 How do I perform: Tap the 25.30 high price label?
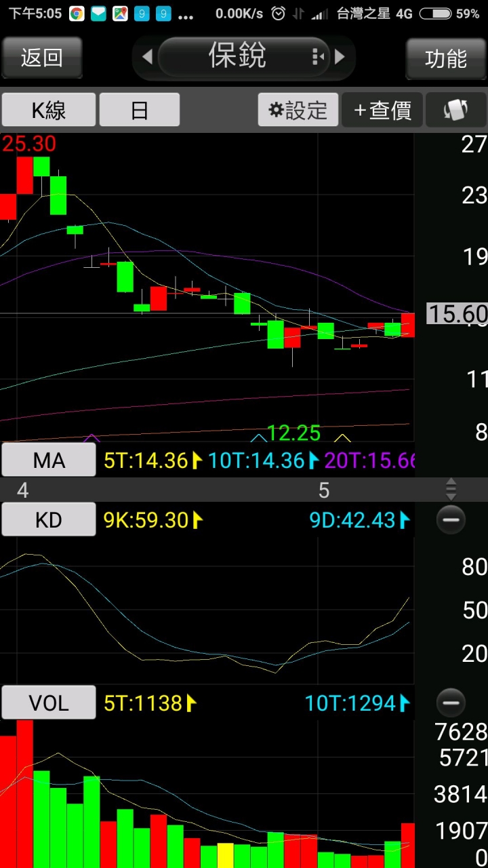(29, 144)
